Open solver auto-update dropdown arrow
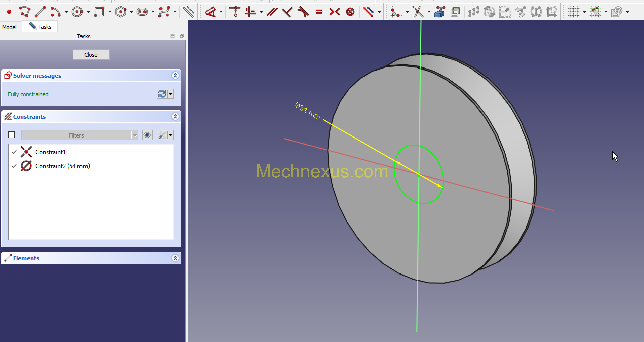Image resolution: width=644 pixels, height=342 pixels. pos(171,94)
